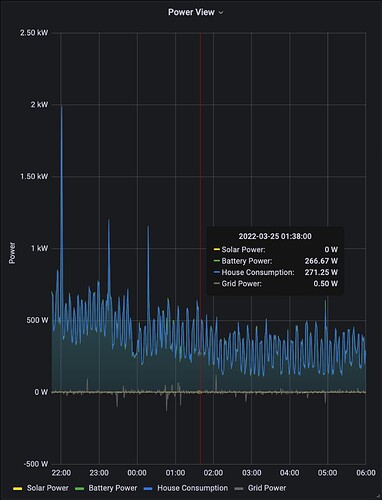Click the 00:00 time axis label
This screenshot has width=382, height=500.
pos(137,473)
